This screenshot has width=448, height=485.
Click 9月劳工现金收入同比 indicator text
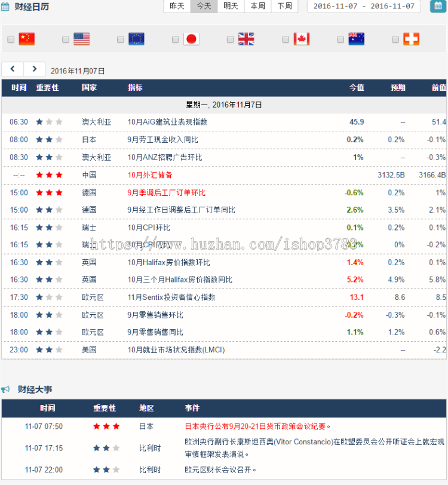162,140
